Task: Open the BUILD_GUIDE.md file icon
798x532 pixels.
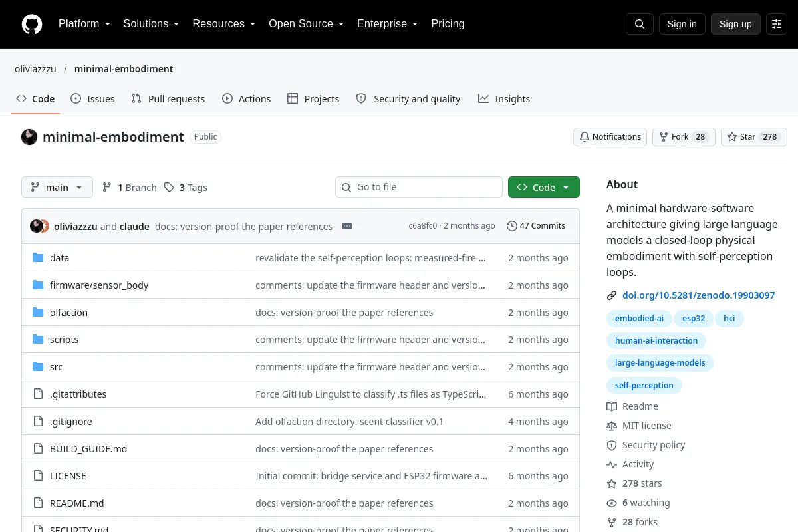Action: coord(38,449)
